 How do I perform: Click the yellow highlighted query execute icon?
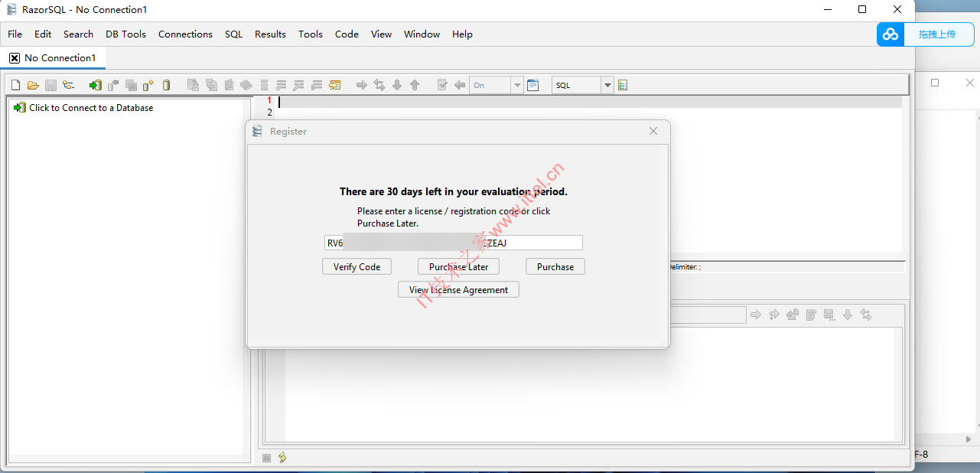point(335,85)
